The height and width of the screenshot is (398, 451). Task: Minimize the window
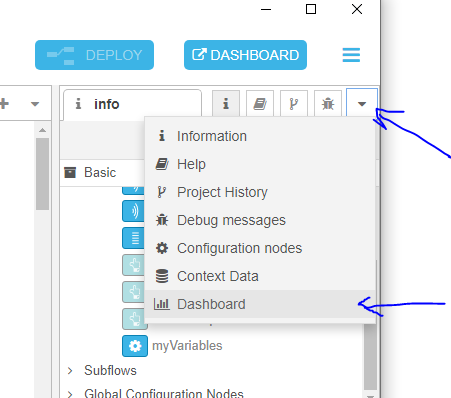point(266,9)
